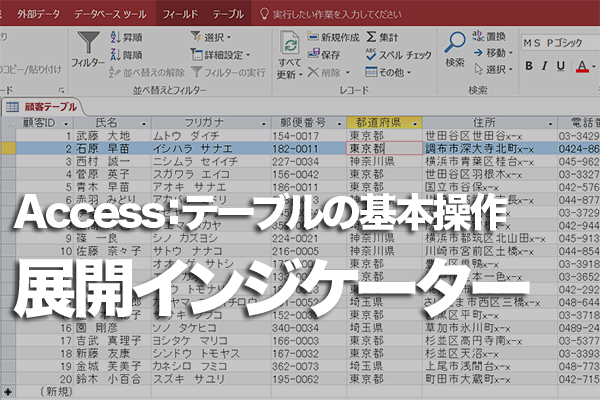Viewport: 600px width, 400px height.
Task: Select the フリガナ column header
Action: click(x=211, y=122)
